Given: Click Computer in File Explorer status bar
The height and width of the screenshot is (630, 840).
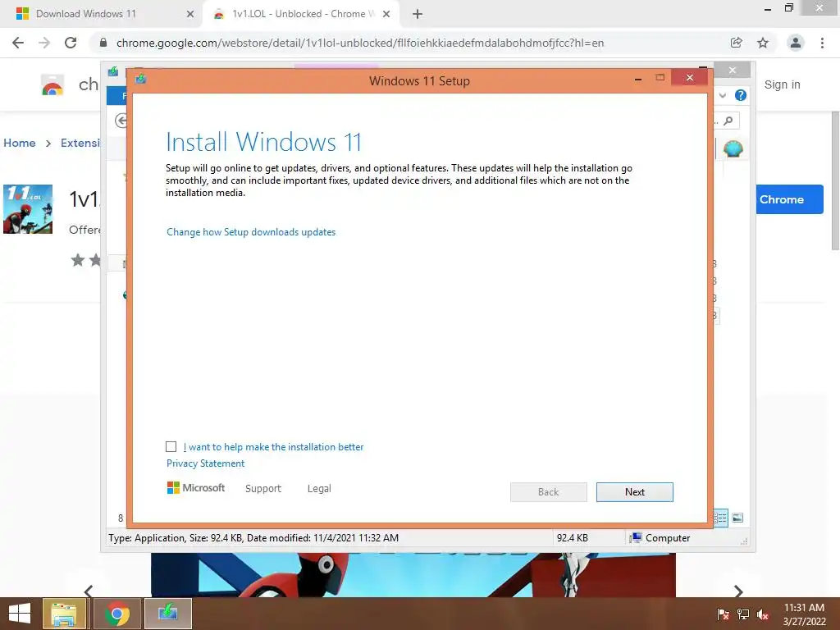Looking at the screenshot, I should pos(660,538).
